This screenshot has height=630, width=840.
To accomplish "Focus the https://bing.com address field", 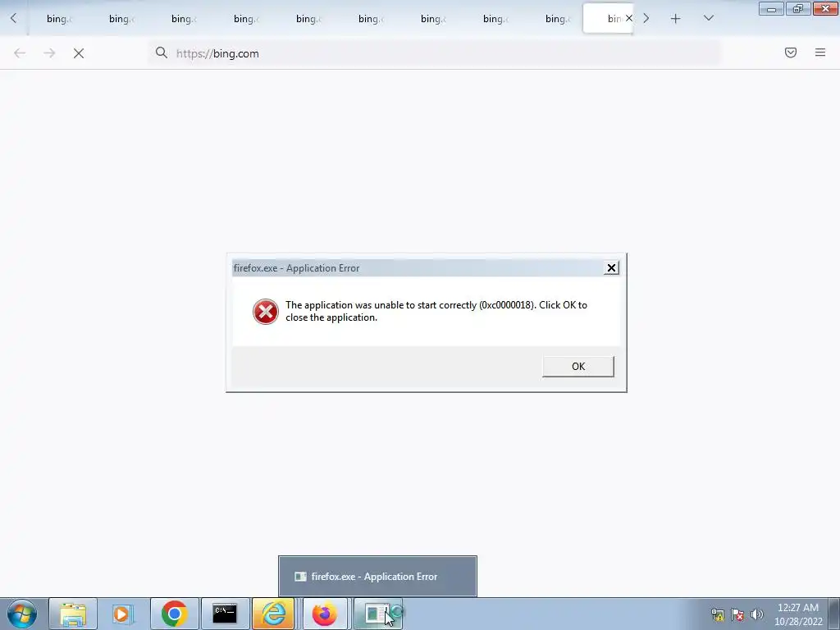I will coord(434,53).
